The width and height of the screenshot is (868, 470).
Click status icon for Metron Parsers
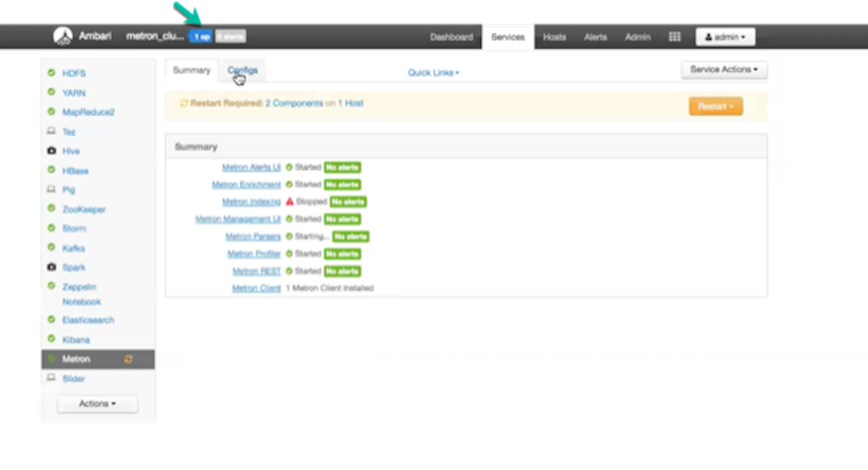[x=289, y=236]
